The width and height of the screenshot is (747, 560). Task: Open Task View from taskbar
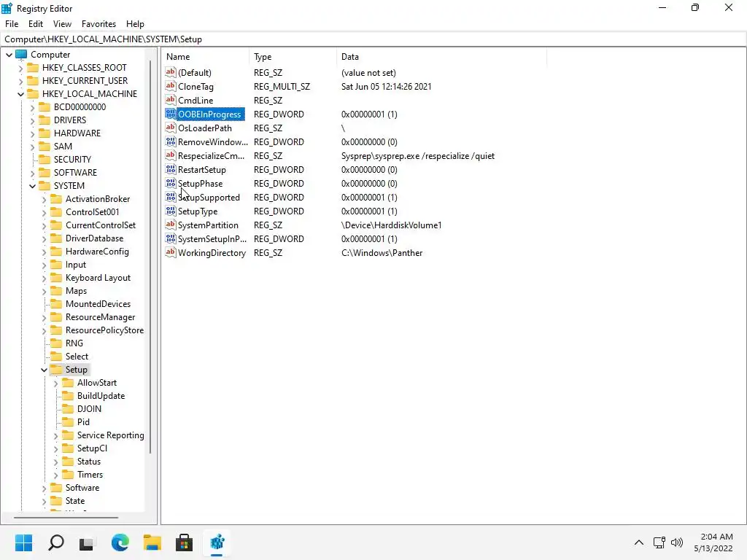87,542
